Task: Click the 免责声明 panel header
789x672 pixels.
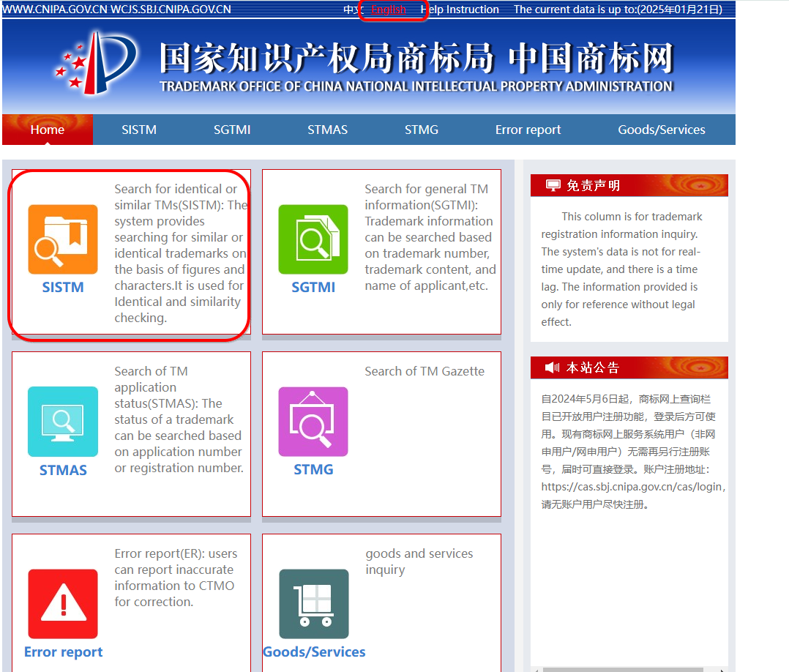Action: point(629,185)
